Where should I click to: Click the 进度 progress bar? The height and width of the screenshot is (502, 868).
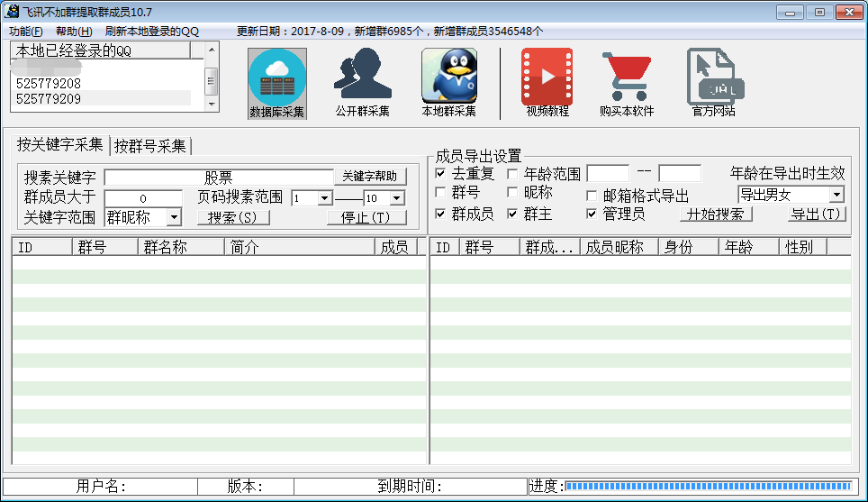[x=708, y=486]
